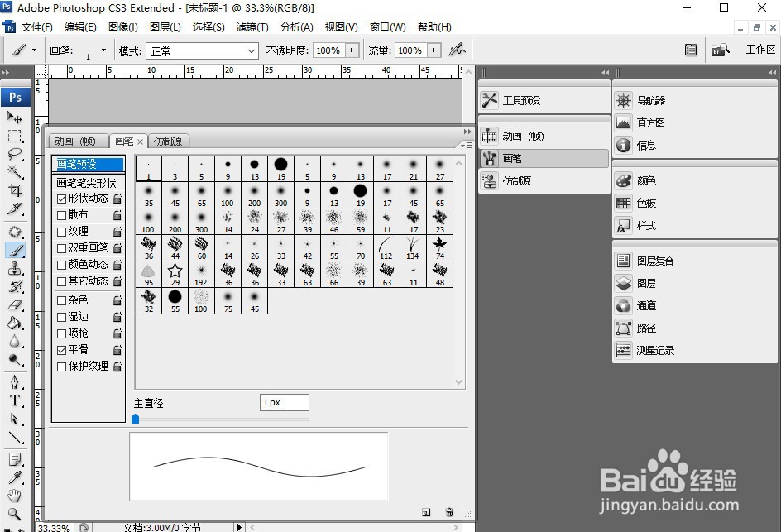Enable airbrush mode in options bar
The width and height of the screenshot is (781, 532).
pyautogui.click(x=457, y=50)
